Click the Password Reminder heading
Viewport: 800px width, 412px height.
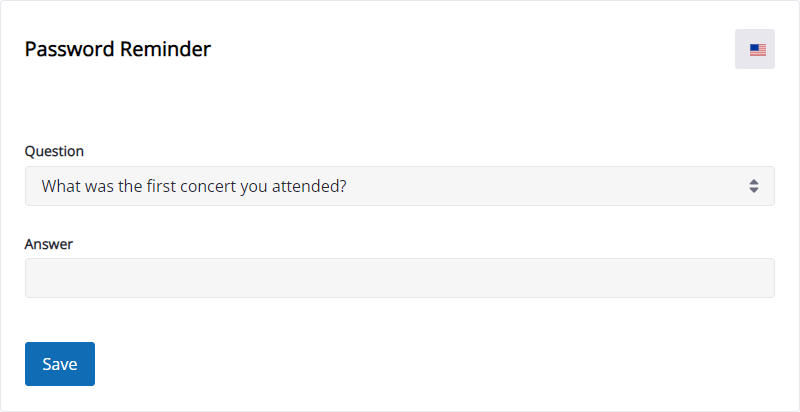[x=118, y=49]
